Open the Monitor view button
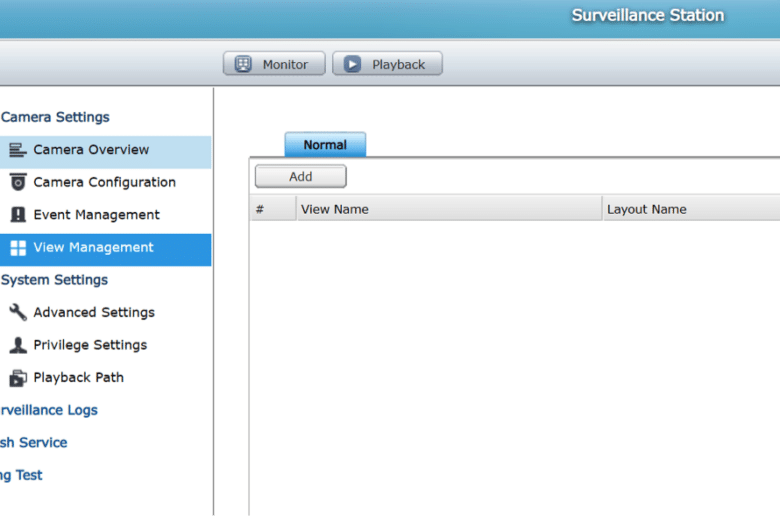 (274, 64)
